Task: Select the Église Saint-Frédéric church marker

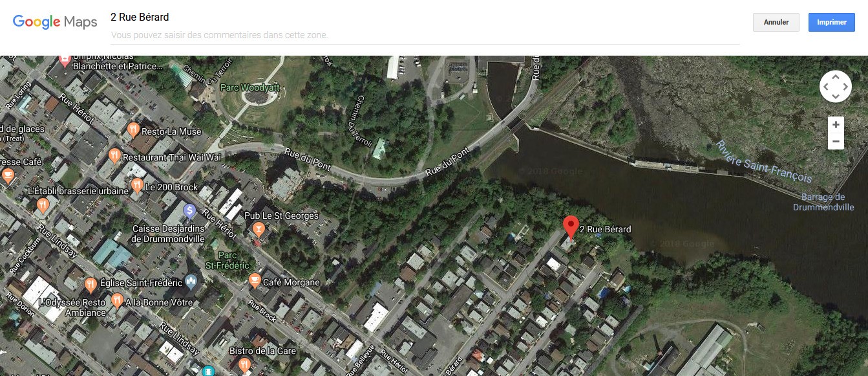Action: 191,281
